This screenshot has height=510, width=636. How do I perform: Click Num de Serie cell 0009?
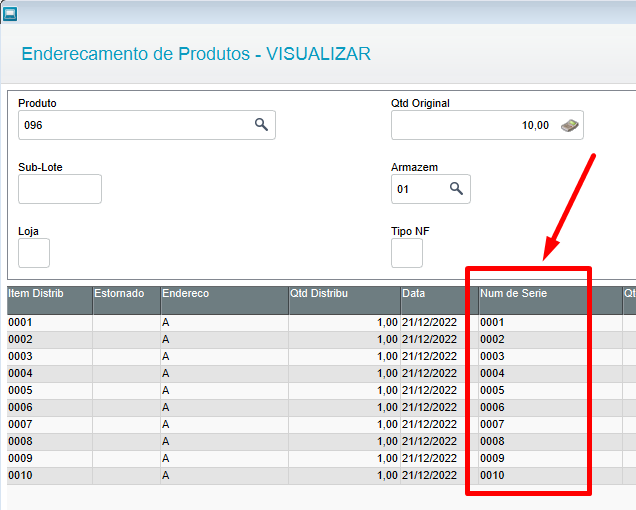550,459
